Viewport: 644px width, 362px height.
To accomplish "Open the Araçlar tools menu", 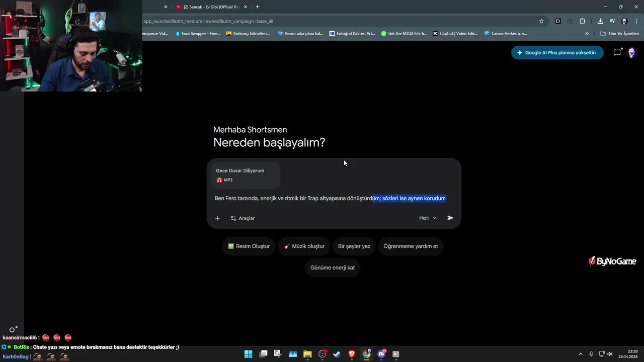I will [x=243, y=218].
